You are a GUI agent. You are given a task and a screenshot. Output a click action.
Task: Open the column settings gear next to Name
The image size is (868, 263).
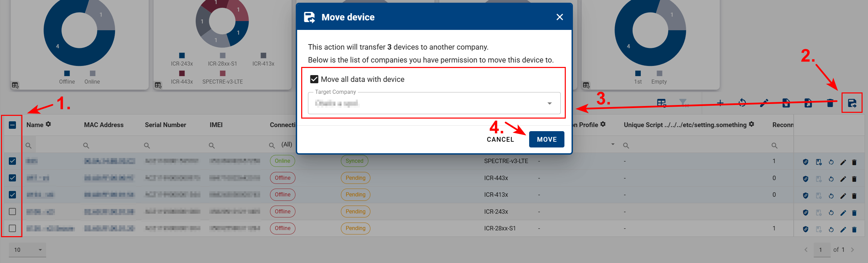pyautogui.click(x=49, y=124)
